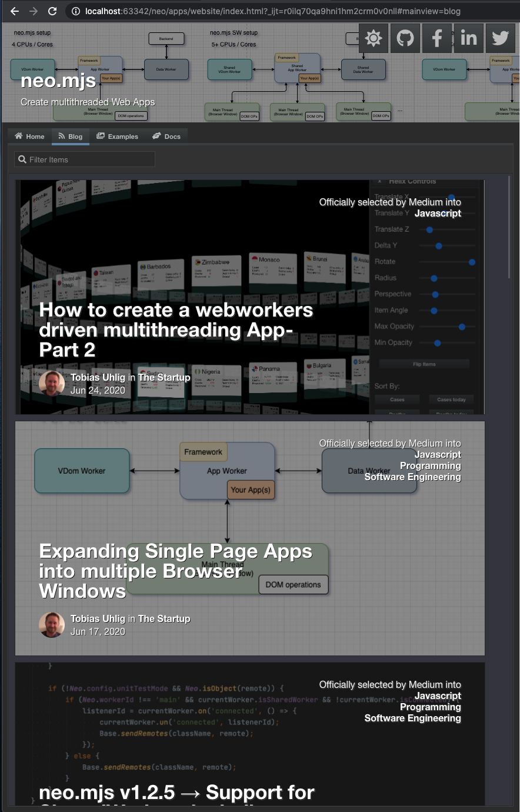Go back with the browser back arrow
Screen dimensions: 520x812
[15, 11]
